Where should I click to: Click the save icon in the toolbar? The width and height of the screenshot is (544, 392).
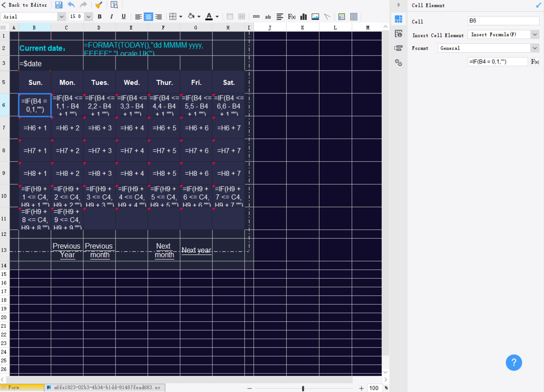point(58,5)
